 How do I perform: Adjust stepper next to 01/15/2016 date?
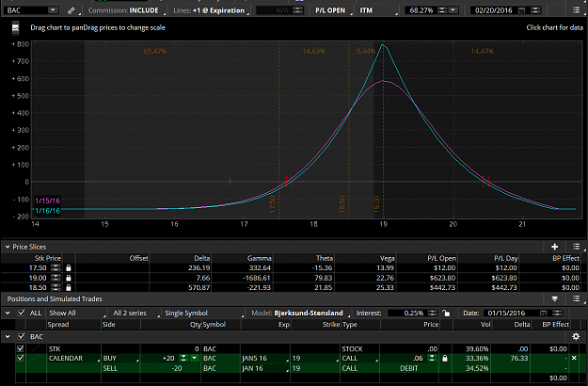[x=558, y=313]
